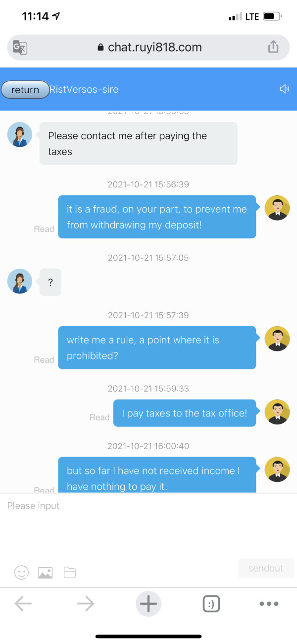Tap the return button
The width and height of the screenshot is (297, 644).
click(x=25, y=90)
